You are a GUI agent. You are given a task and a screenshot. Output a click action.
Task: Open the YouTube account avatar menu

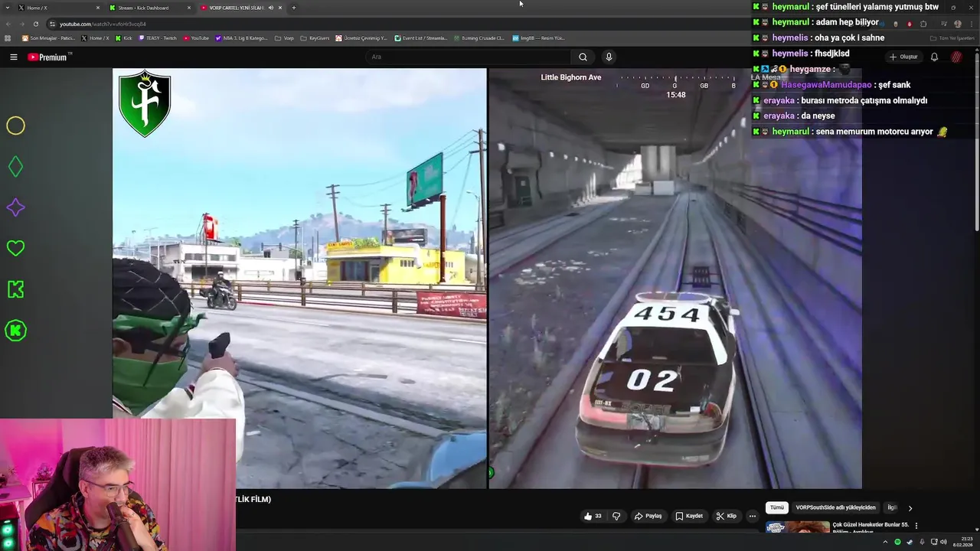[956, 57]
